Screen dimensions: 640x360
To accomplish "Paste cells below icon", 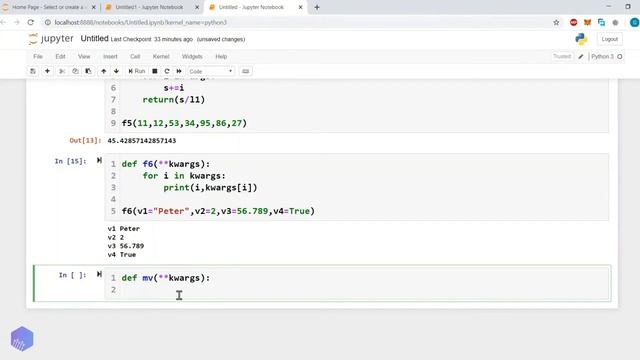I will click(x=88, y=71).
